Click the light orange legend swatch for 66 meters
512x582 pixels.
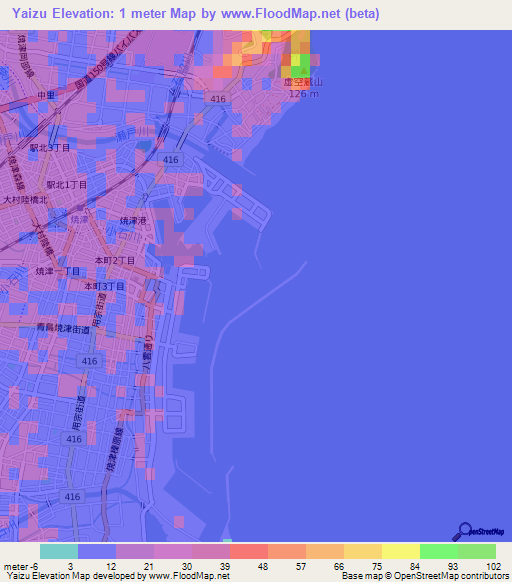(363, 552)
